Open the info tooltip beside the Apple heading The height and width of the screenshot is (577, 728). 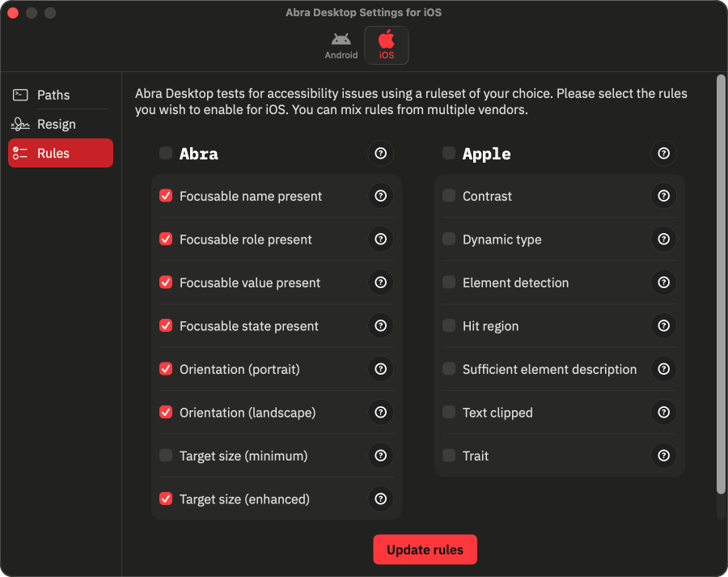tap(663, 153)
